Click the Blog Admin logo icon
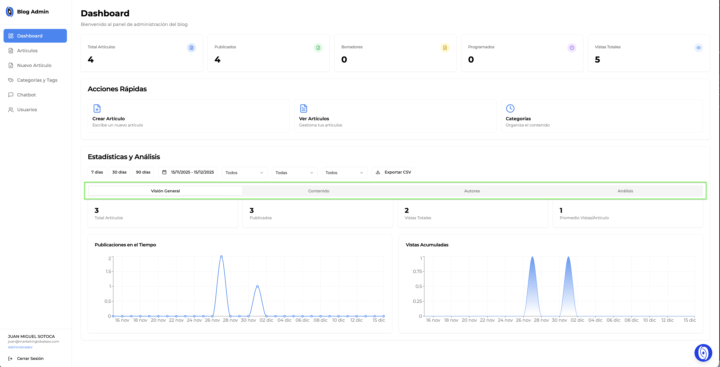Image resolution: width=720 pixels, height=367 pixels. tap(9, 11)
